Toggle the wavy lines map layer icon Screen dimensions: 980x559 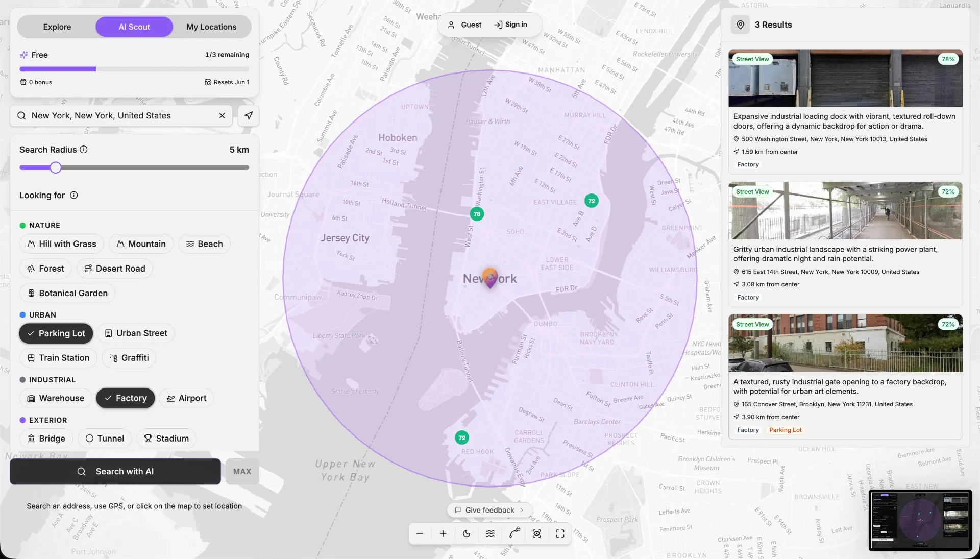click(x=490, y=533)
